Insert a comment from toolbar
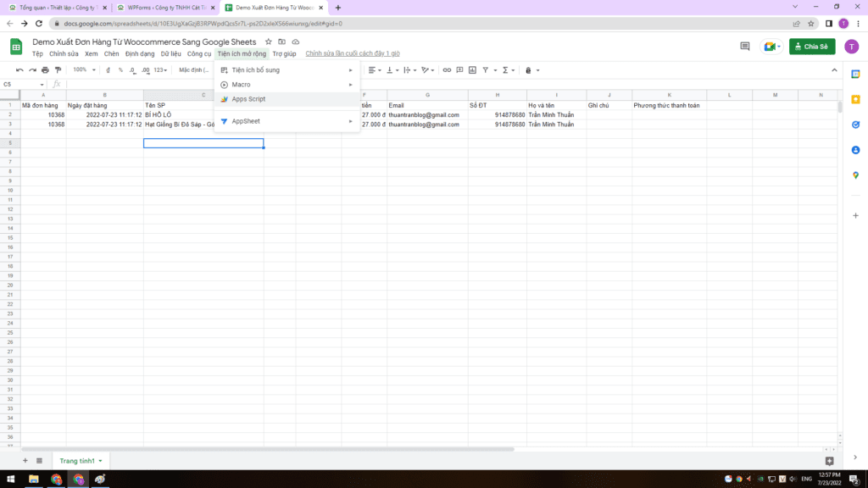The image size is (868, 488). pyautogui.click(x=459, y=70)
